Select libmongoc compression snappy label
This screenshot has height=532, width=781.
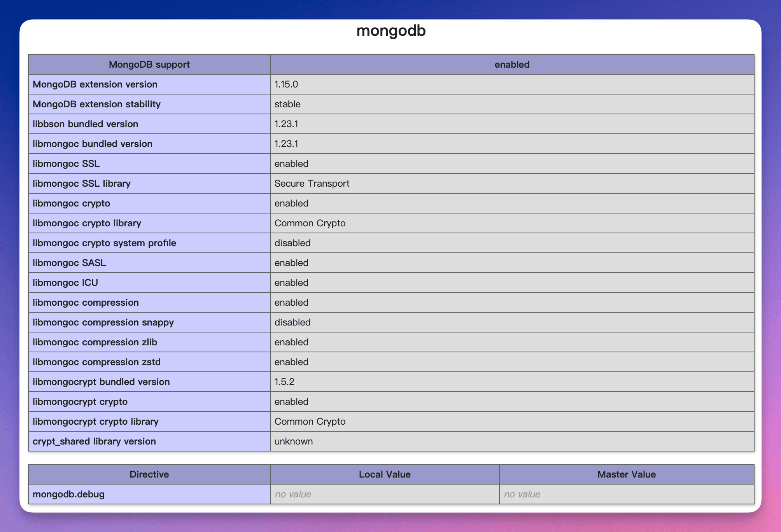click(103, 322)
